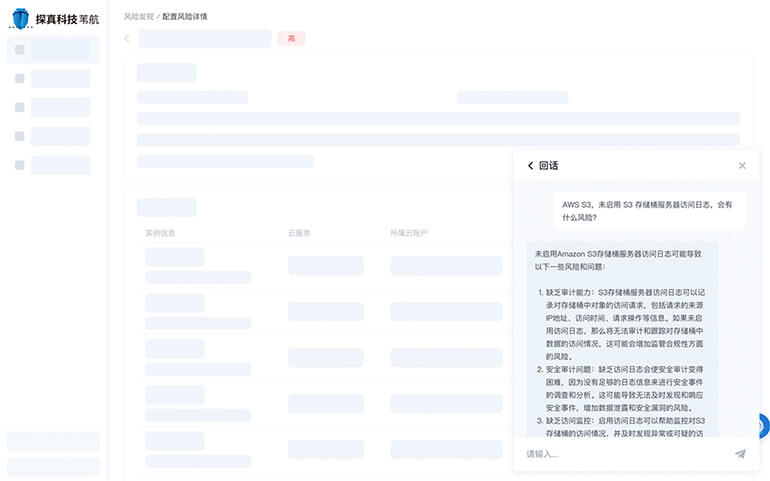Screen dimensions: 770x481
Task: Click the 所属云账户 column header
Action: coord(409,233)
